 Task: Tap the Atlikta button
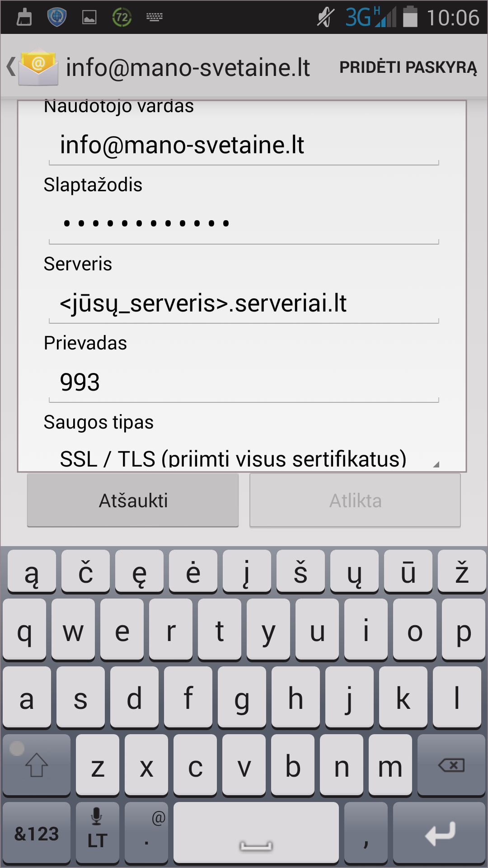point(355,500)
